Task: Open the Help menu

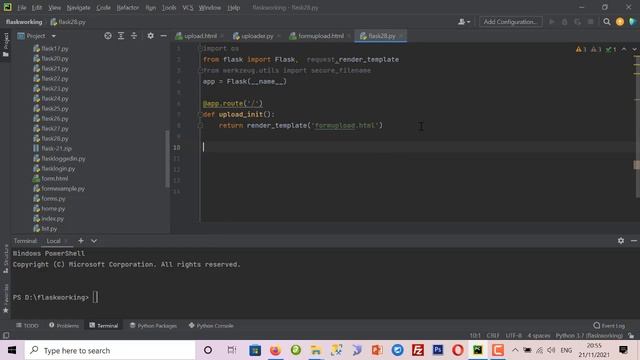Action: [233, 8]
